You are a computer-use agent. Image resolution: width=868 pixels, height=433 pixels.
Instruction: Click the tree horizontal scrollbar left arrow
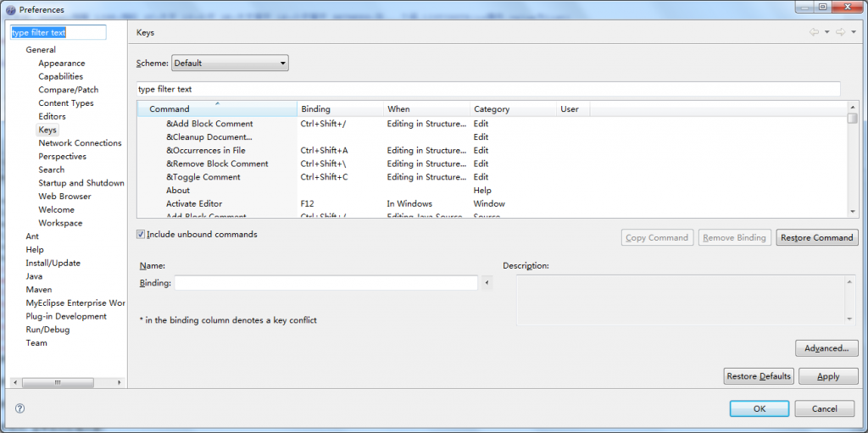click(x=15, y=383)
